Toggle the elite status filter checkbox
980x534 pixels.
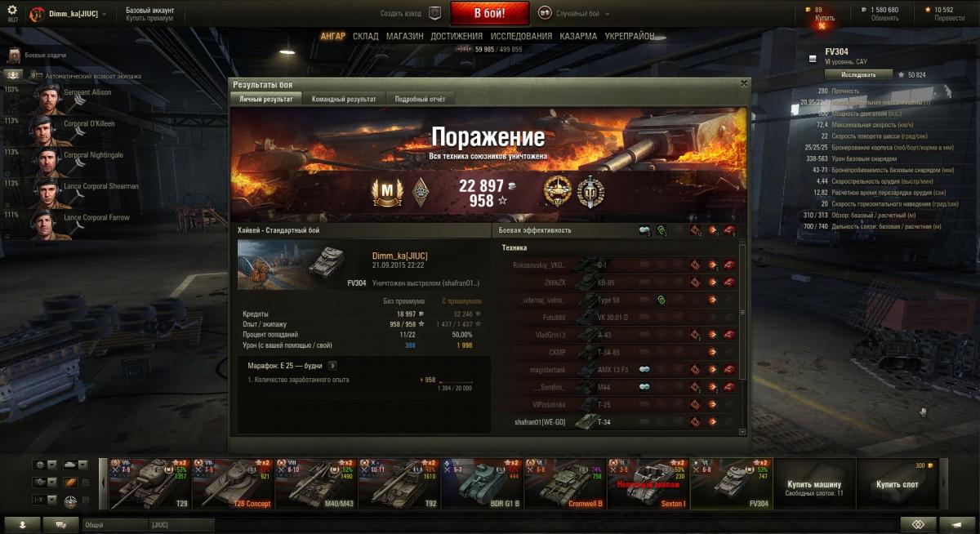point(86,501)
